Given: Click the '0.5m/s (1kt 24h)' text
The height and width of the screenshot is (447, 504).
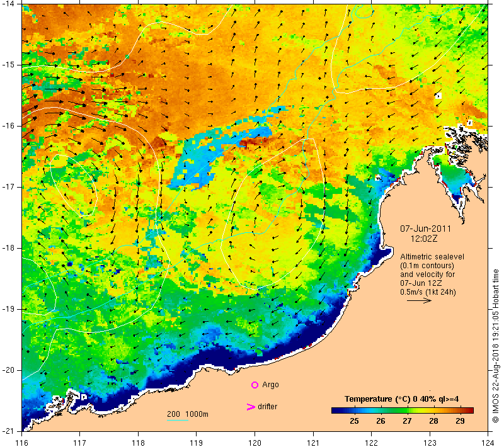Looking at the screenshot, I should click(428, 292).
